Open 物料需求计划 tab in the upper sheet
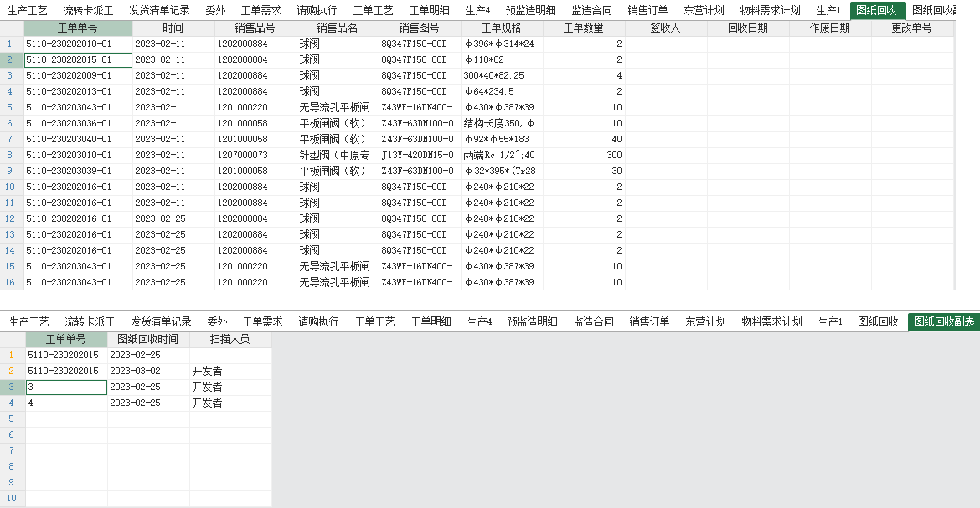 coord(770,10)
